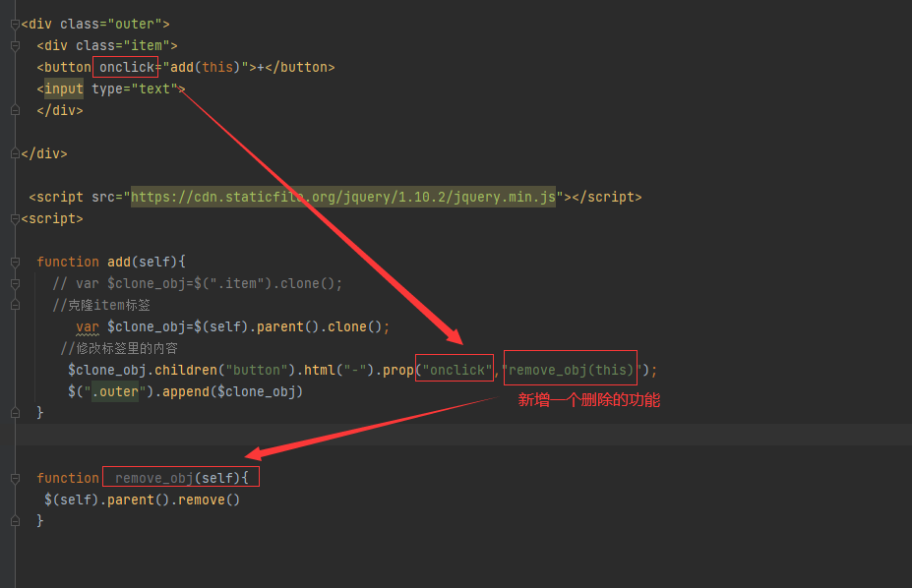Viewport: 912px width, 588px height.
Task: Toggle the fold marker at the 克隆item标签 comment line
Action: pyautogui.click(x=15, y=305)
